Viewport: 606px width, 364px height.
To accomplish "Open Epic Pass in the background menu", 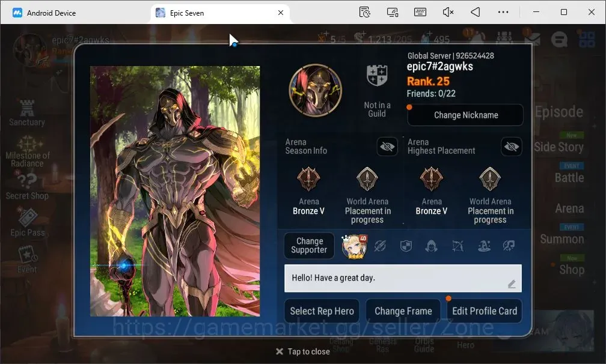I will (x=28, y=223).
